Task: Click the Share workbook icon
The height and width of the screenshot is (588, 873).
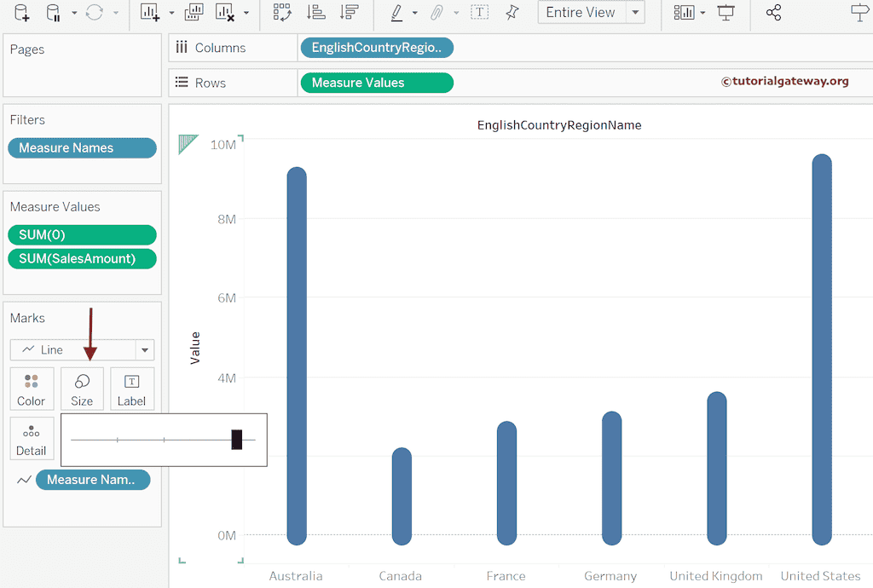Action: tap(772, 13)
